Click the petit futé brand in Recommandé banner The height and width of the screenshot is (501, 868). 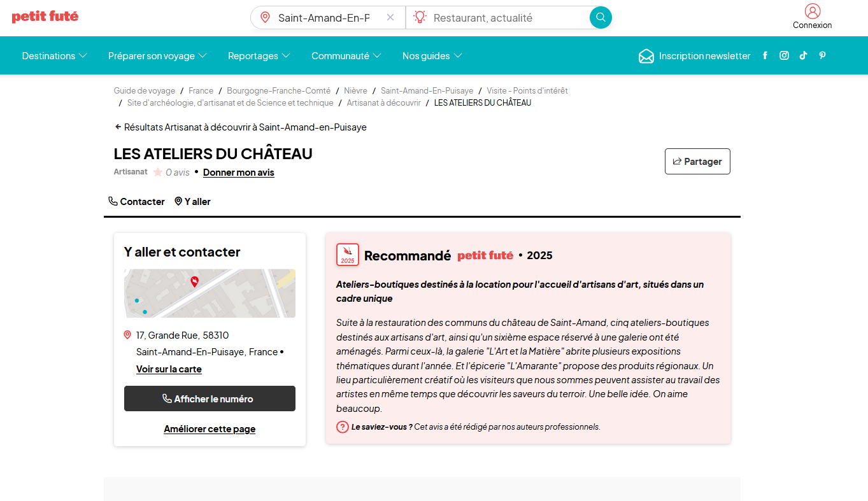(x=485, y=255)
